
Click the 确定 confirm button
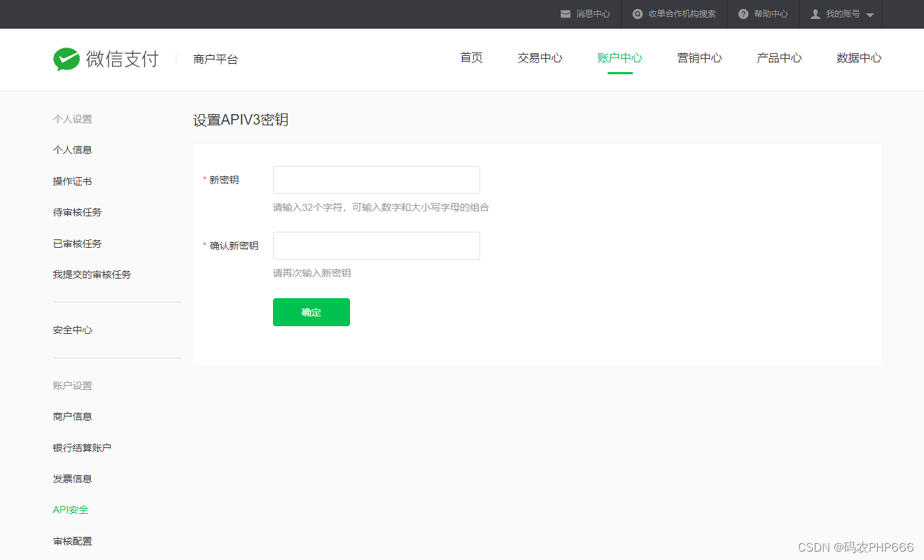[311, 311]
